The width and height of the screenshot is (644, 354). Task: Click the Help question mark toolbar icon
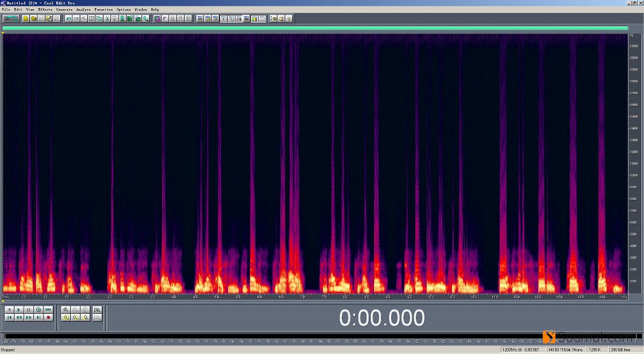tap(289, 19)
